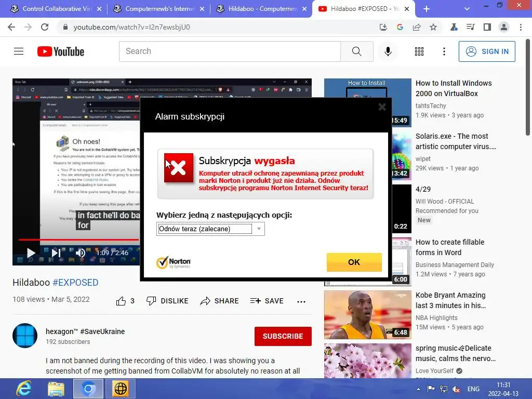Click the address bar URL
Screen dimensions: 532x399
coord(131,27)
